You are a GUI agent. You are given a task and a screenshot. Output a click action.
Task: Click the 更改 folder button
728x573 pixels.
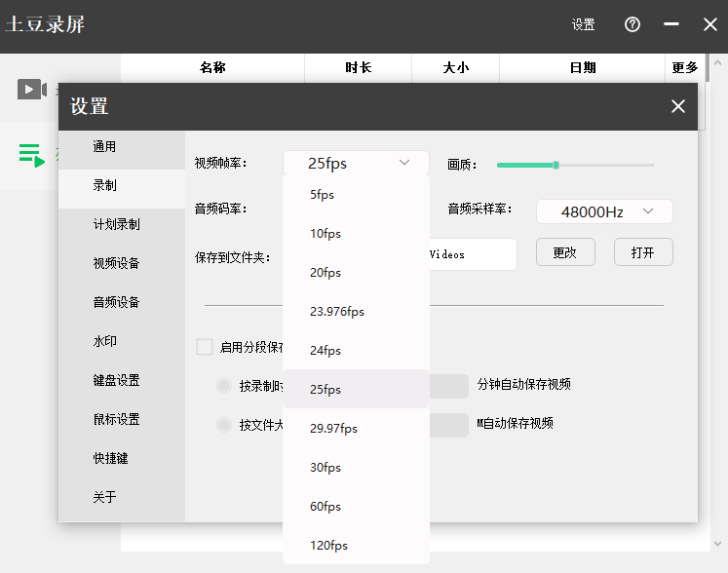[x=565, y=252]
